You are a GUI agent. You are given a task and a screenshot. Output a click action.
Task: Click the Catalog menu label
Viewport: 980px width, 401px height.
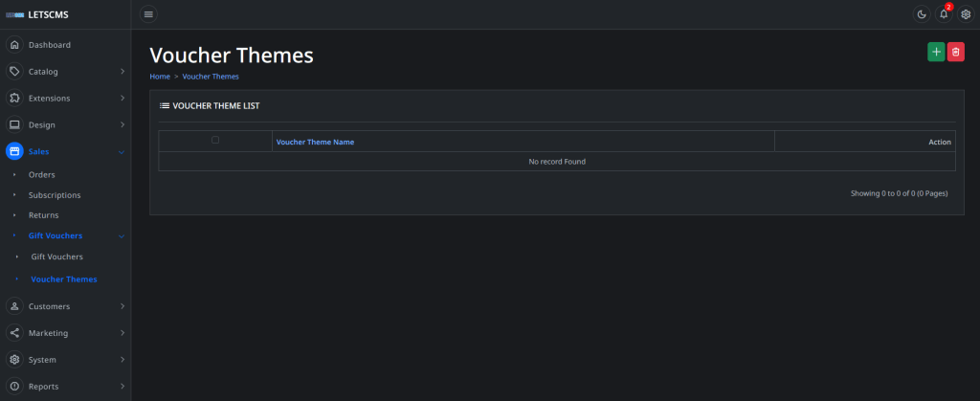point(43,72)
